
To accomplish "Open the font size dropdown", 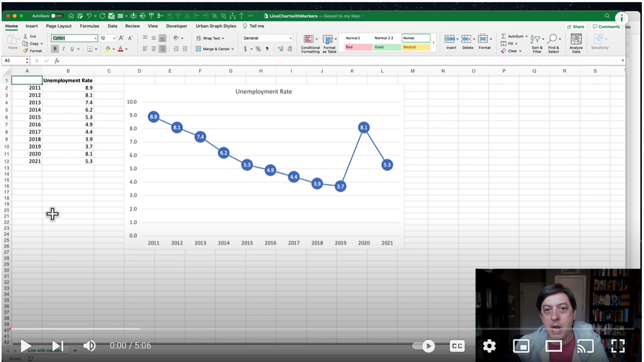I will (x=113, y=38).
